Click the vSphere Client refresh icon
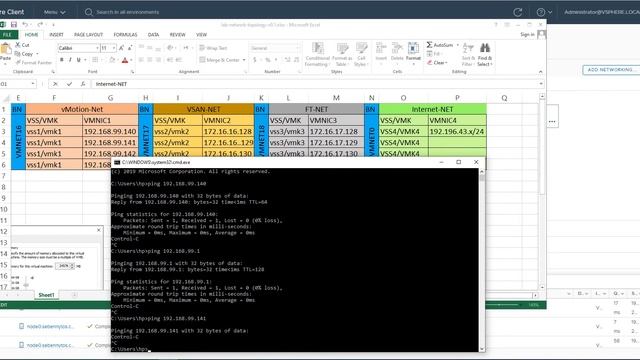Viewport: 640px width, 360px height. (518, 12)
